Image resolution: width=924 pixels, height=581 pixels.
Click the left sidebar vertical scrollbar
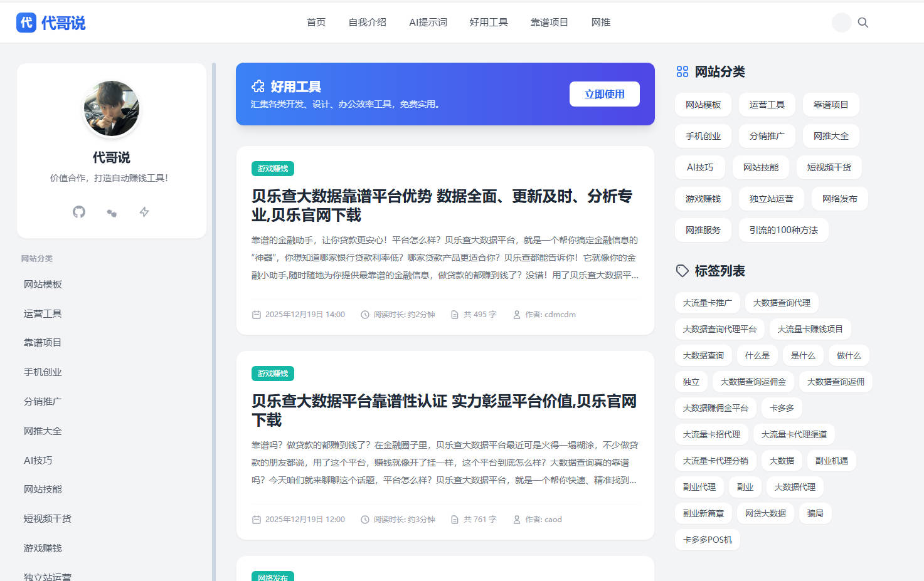[x=214, y=313]
